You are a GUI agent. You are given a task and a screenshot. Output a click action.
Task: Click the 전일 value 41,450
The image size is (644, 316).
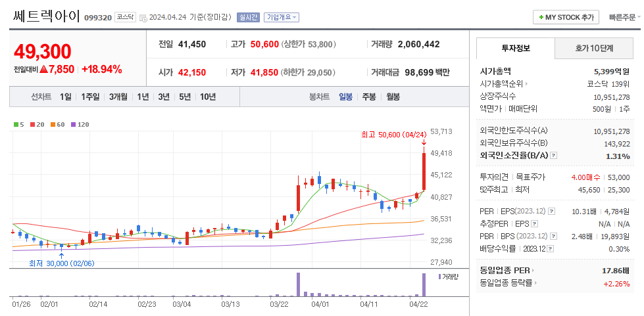click(192, 44)
